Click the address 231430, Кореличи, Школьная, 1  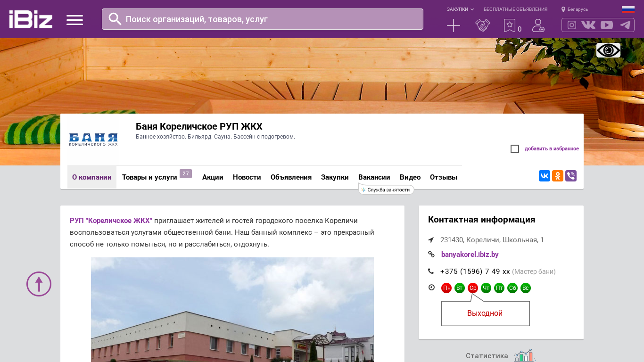[x=492, y=240]
